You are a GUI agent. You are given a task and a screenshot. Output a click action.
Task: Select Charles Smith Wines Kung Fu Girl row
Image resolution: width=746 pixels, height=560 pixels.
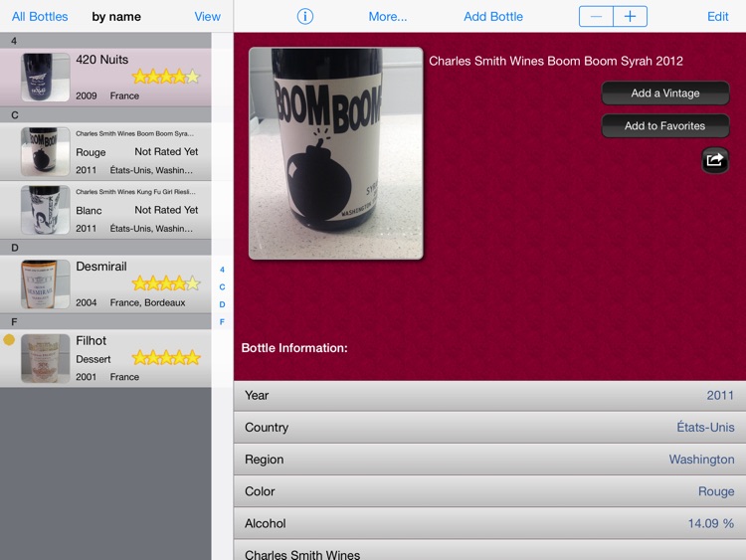coord(105,210)
